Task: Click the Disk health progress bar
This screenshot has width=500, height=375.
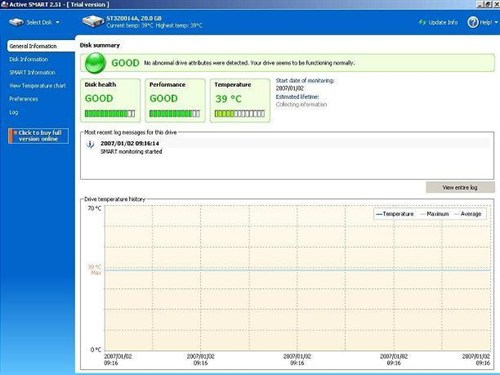Action: point(110,114)
